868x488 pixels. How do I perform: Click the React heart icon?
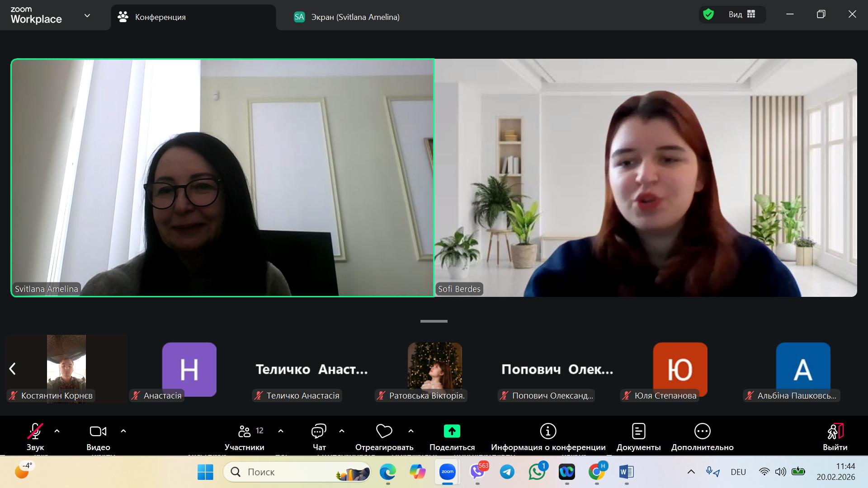click(384, 432)
